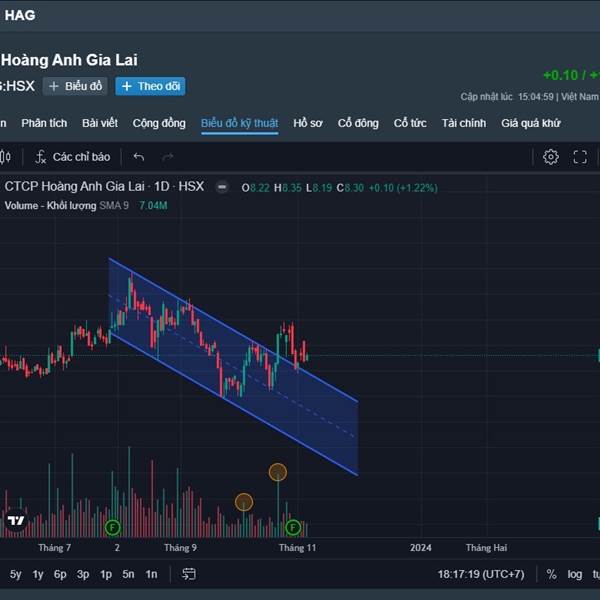Viewport: 600px width, 600px height.
Task: Open chart settings gear icon
Action: point(551,157)
